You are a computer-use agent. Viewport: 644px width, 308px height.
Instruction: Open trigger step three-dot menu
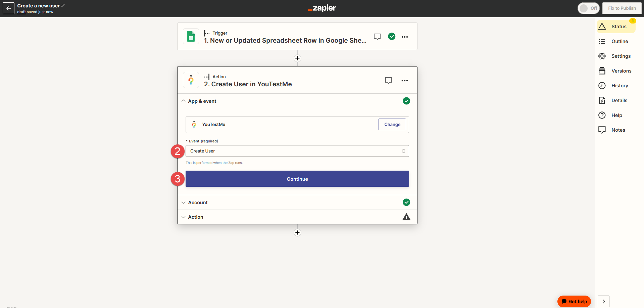[405, 37]
